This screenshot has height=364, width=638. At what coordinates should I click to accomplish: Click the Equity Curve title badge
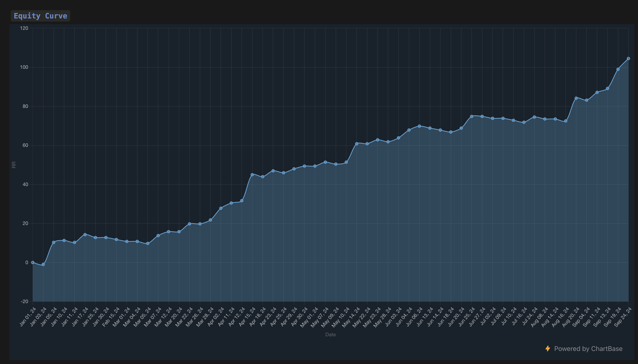(40, 16)
